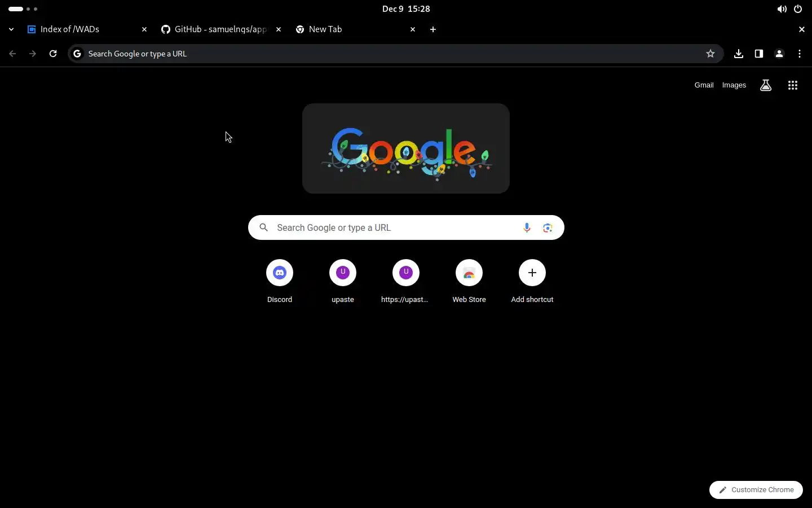Go back to the previous page
This screenshot has width=812, height=508.
[12, 54]
